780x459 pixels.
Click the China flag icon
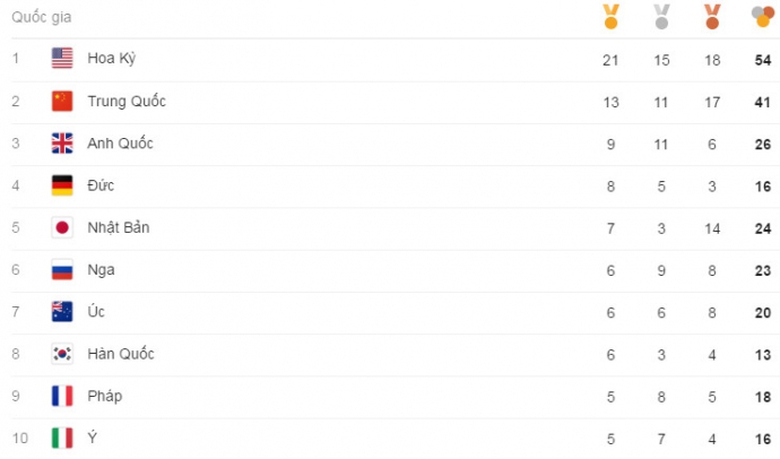click(x=62, y=101)
